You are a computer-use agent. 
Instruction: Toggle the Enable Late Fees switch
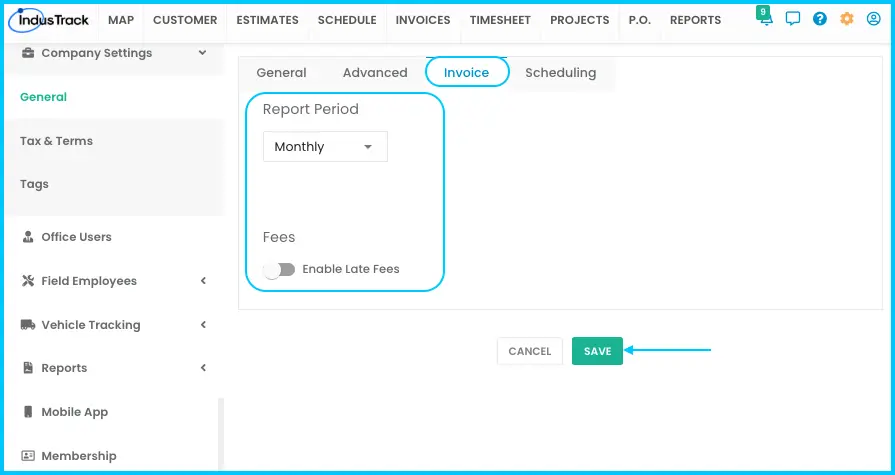pos(279,269)
